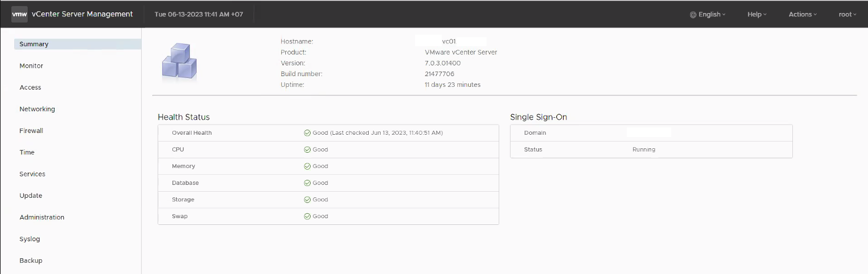Click the Swap green check icon
Image resolution: width=868 pixels, height=274 pixels.
pos(307,216)
